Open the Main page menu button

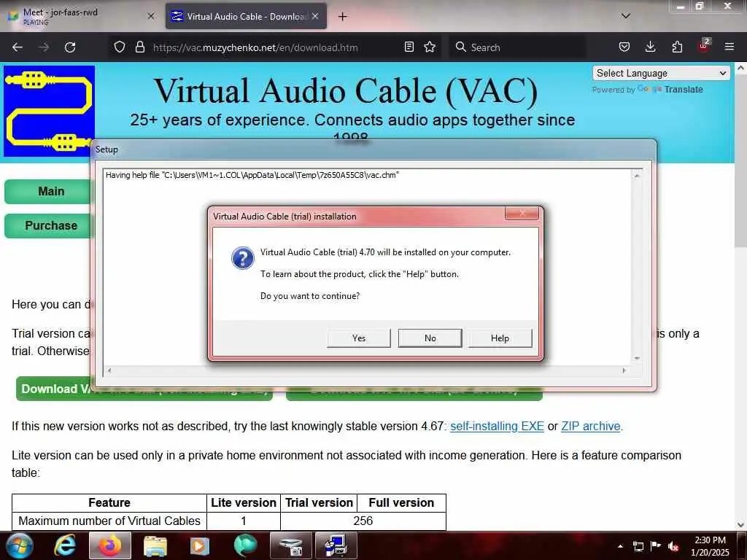47,192
